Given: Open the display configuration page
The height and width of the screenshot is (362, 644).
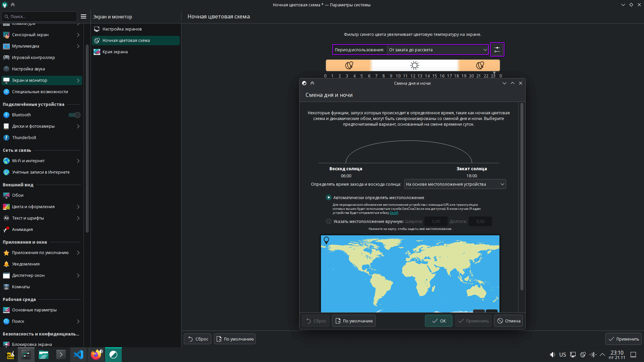Looking at the screenshot, I should [122, 29].
